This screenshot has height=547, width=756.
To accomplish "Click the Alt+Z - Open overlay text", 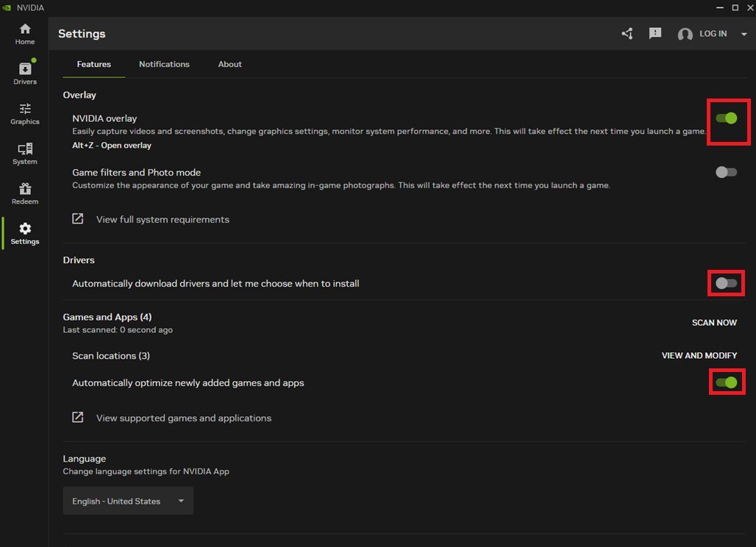I will [x=112, y=145].
